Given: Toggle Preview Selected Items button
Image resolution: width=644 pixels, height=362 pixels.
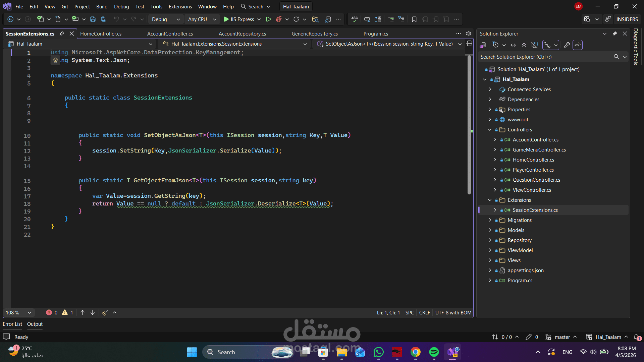Looking at the screenshot, I should (578, 45).
